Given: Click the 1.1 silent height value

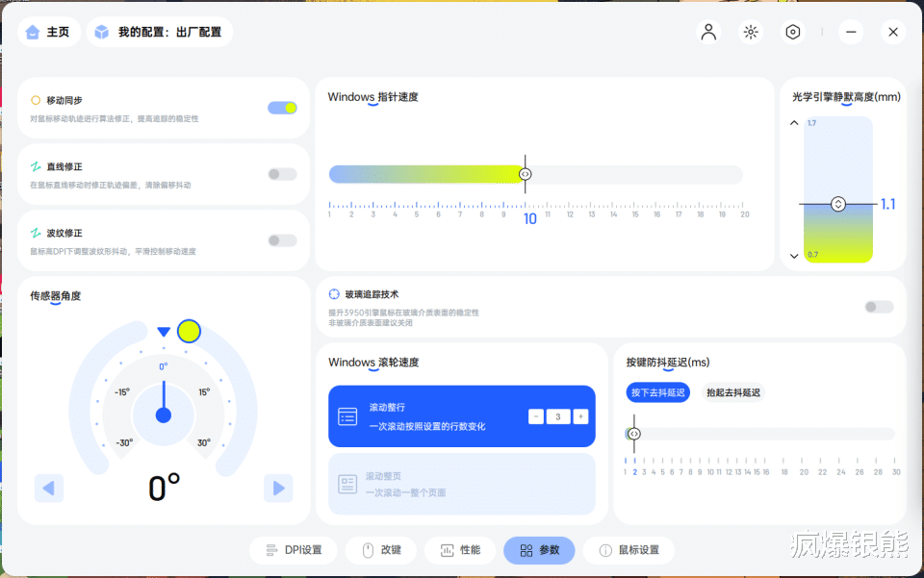Looking at the screenshot, I should 888,204.
